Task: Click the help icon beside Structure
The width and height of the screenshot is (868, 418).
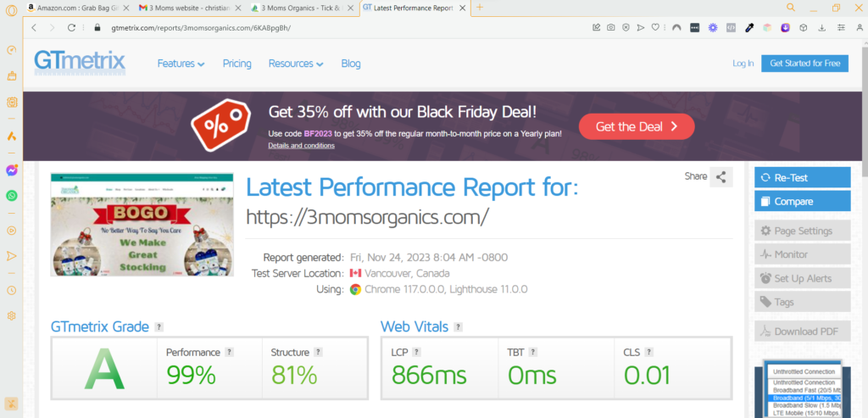Action: click(x=318, y=352)
